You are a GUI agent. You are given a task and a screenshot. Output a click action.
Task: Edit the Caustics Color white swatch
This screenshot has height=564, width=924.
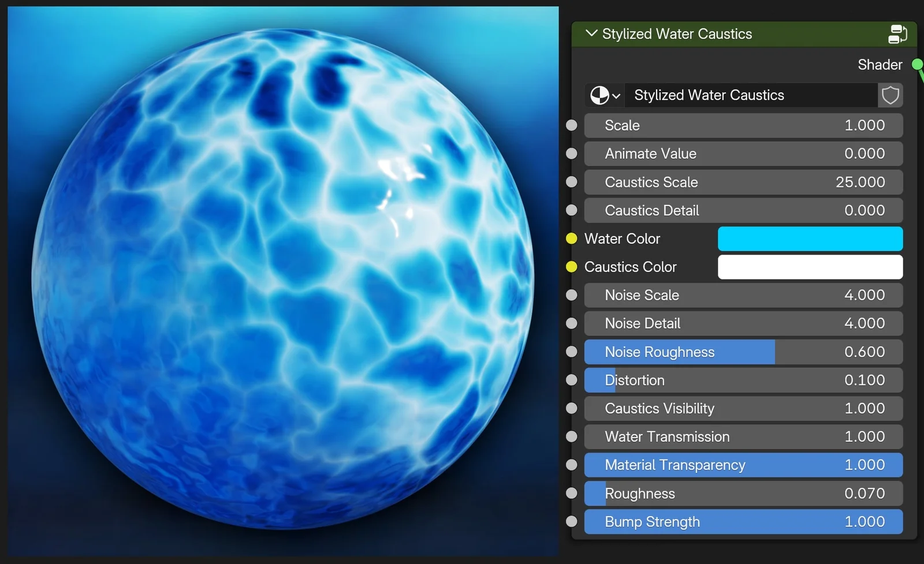click(x=810, y=267)
